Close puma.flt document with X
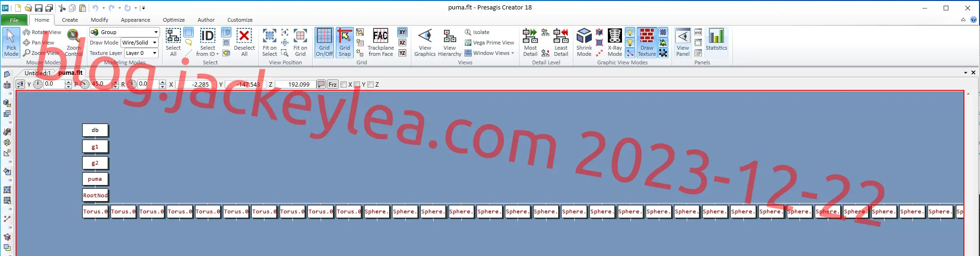 pyautogui.click(x=973, y=73)
